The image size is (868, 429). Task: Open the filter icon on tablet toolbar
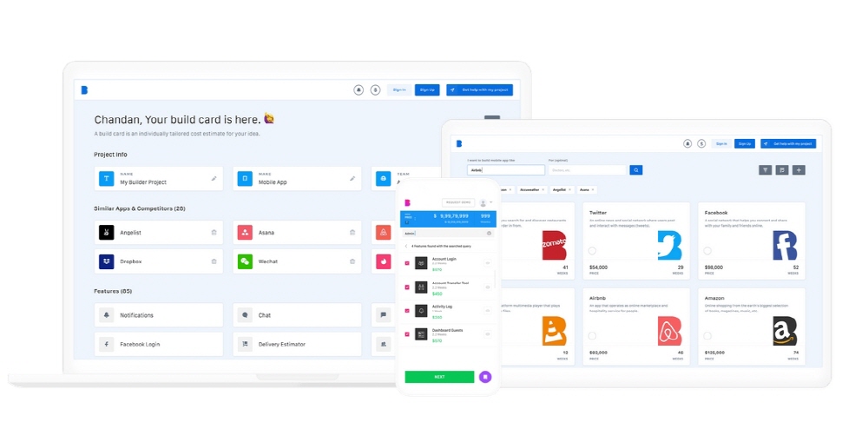point(765,170)
